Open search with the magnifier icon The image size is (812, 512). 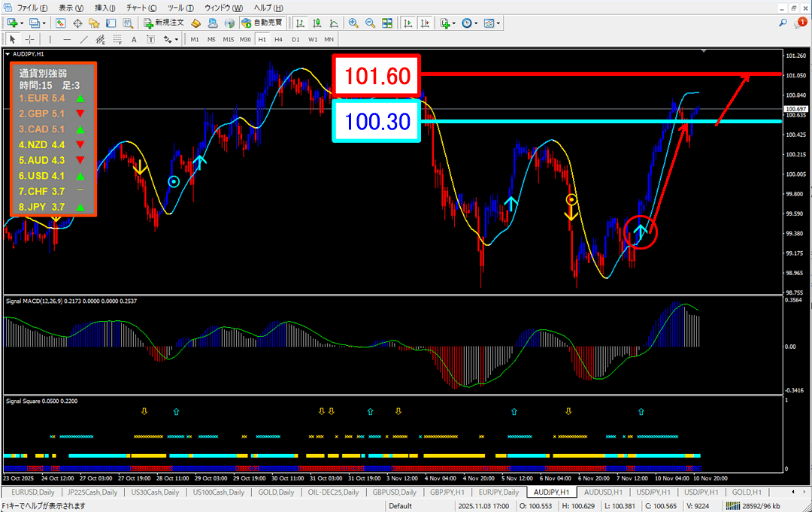tap(783, 23)
